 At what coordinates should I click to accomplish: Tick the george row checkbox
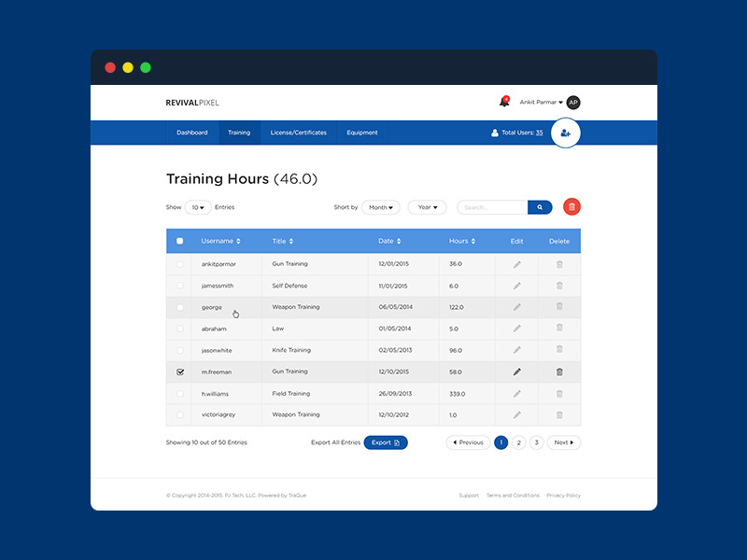[x=179, y=307]
